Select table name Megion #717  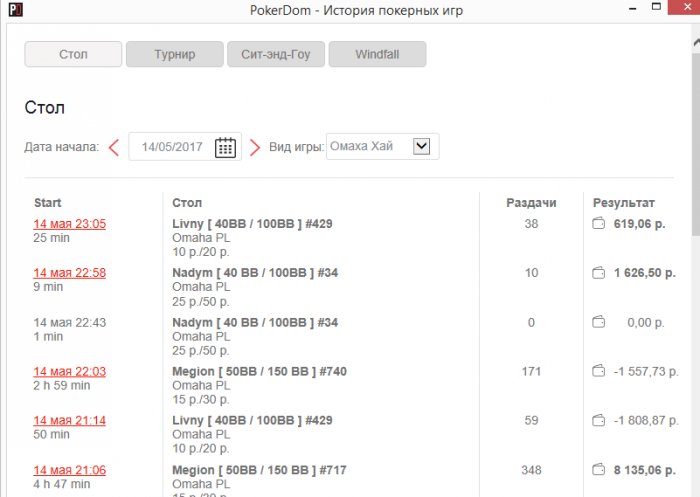tap(259, 470)
